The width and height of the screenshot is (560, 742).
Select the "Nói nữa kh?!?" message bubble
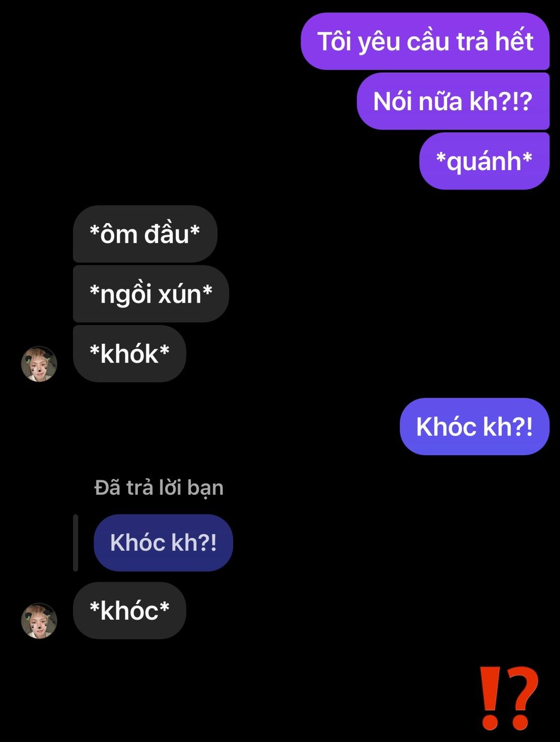pos(453,101)
